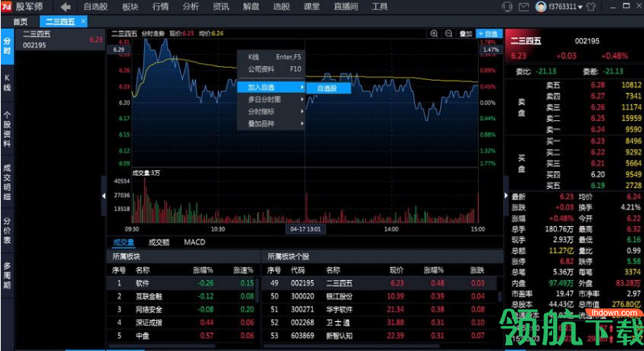Select the 分价表 sidebar tab
Viewport: 644px width, 351px height.
(7, 231)
